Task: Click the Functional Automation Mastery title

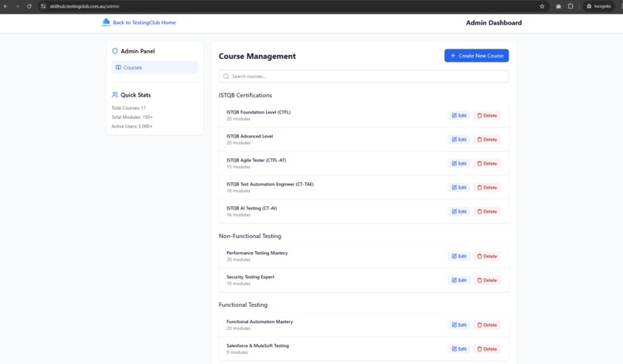Action: click(260, 321)
